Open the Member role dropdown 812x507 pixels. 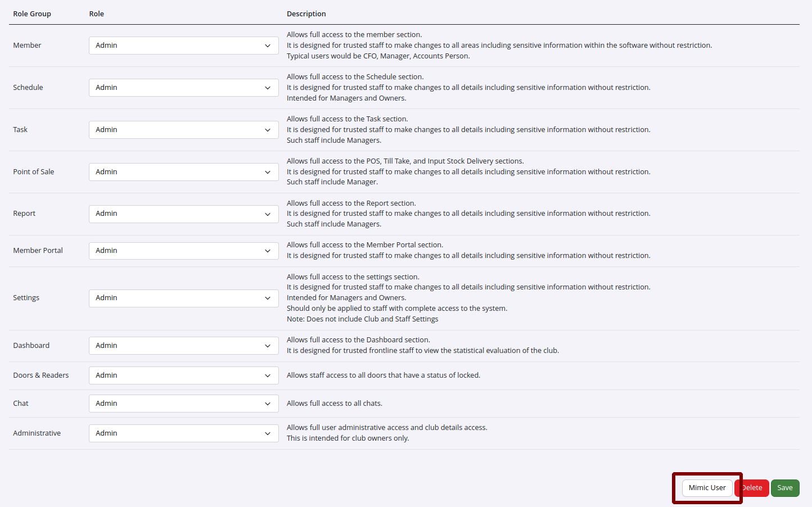pos(183,46)
